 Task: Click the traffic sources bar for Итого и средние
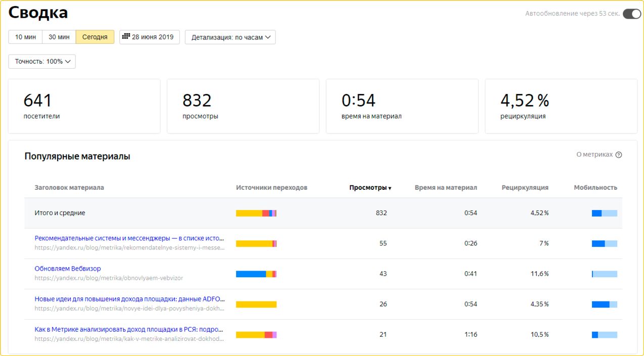pos(256,213)
